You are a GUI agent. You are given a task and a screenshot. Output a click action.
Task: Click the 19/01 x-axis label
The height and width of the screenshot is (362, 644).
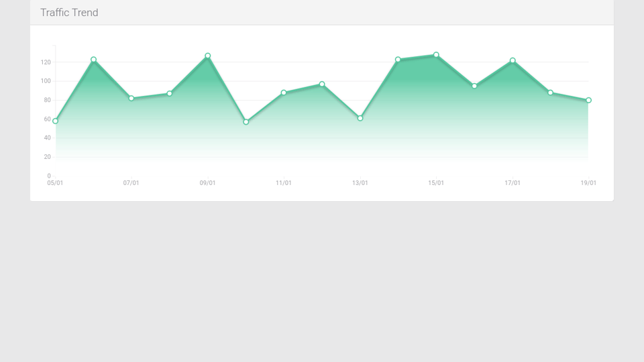pos(588,183)
